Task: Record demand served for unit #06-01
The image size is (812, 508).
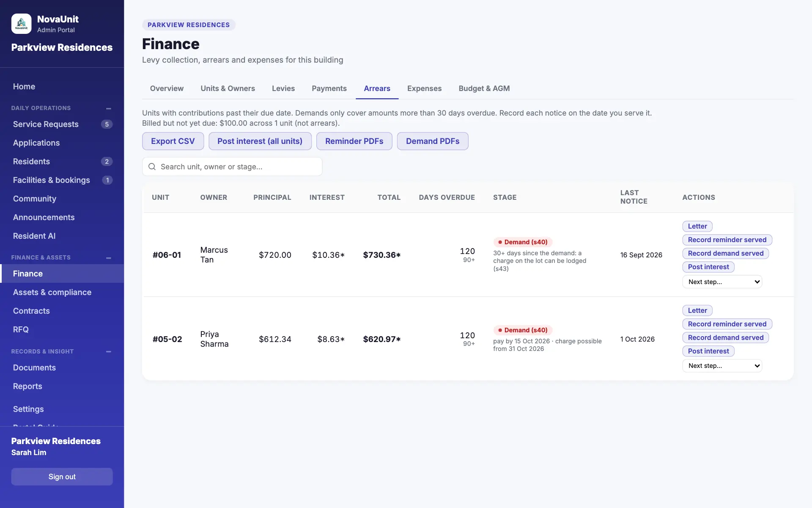Action: pos(726,254)
